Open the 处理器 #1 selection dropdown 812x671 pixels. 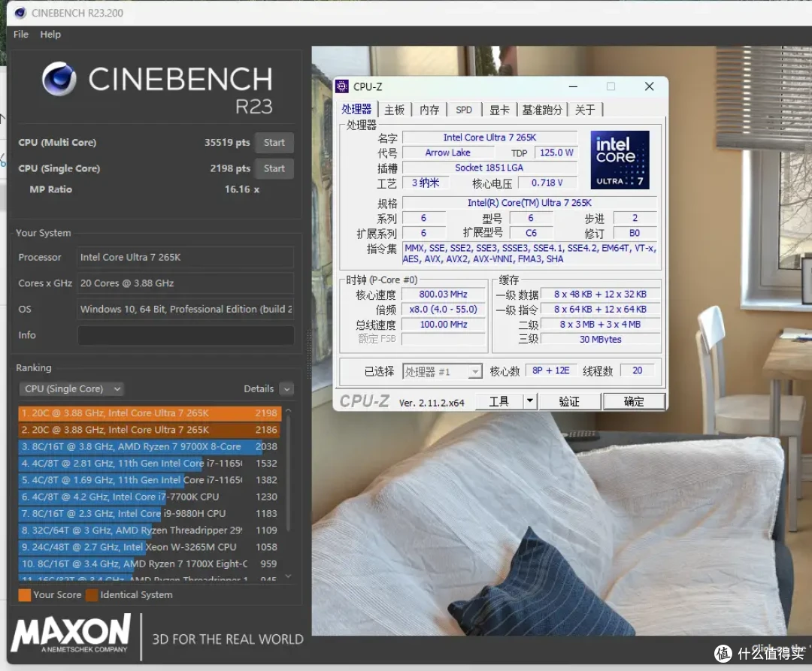(442, 371)
